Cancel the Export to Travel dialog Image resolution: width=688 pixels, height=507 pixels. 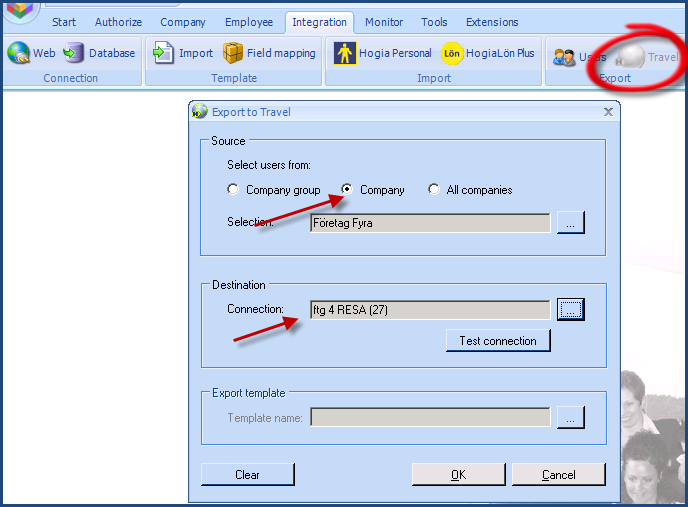point(559,475)
